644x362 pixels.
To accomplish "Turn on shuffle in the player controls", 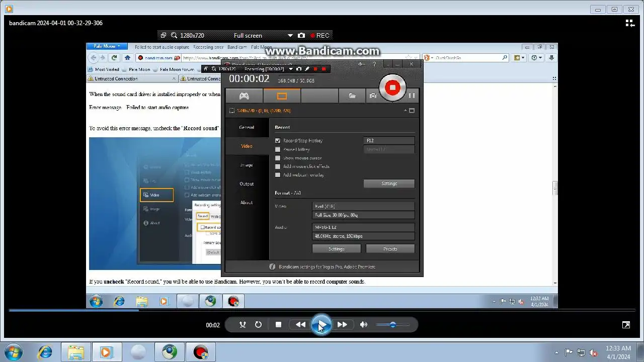I will click(x=243, y=325).
